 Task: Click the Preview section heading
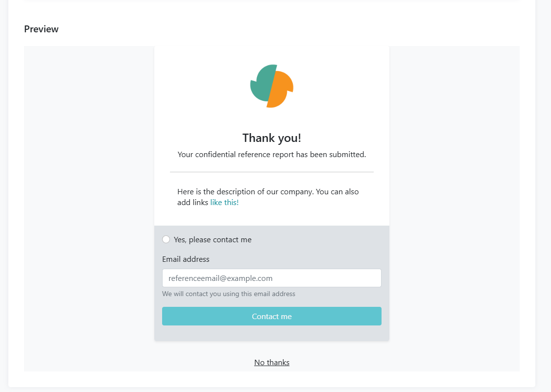coord(41,29)
